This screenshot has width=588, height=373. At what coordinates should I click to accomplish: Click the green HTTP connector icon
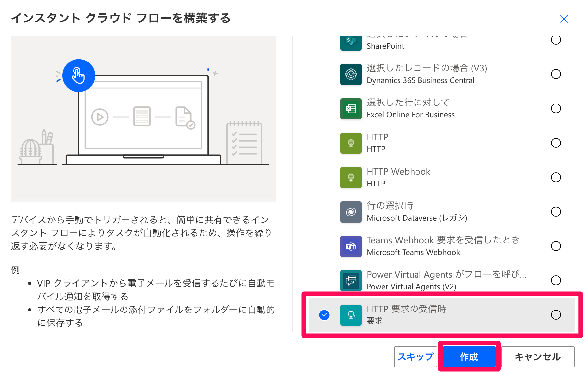(351, 143)
